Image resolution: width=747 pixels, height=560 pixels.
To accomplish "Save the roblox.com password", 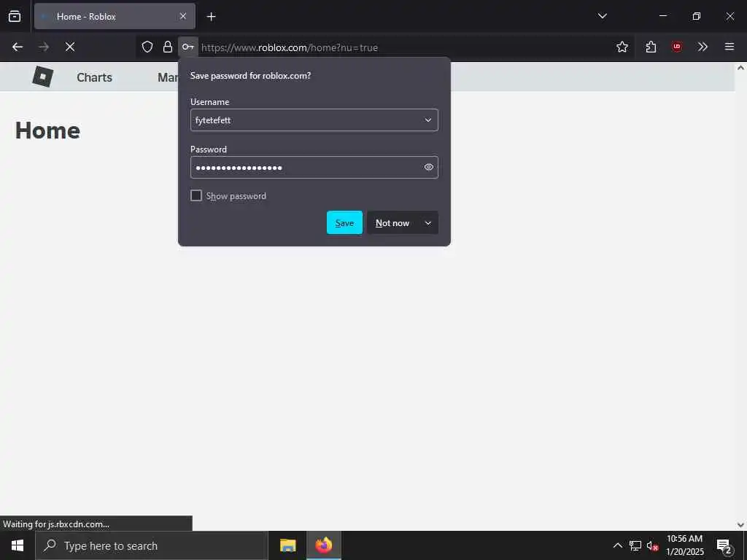I will (x=344, y=222).
